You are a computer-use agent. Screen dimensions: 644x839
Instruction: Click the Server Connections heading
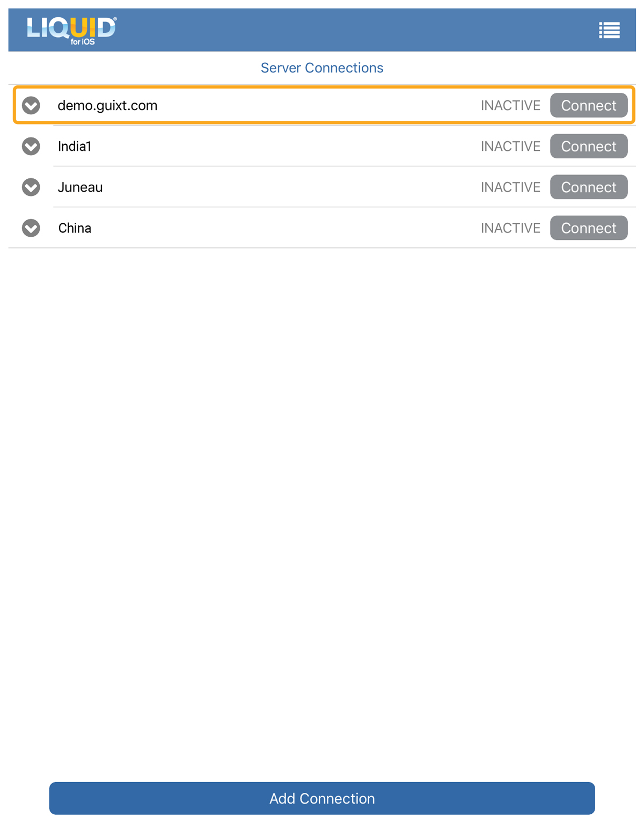322,68
